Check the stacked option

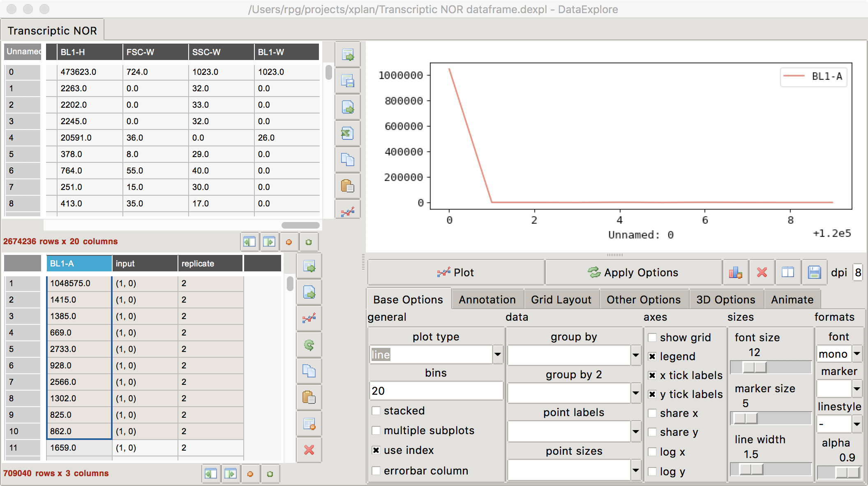point(376,410)
